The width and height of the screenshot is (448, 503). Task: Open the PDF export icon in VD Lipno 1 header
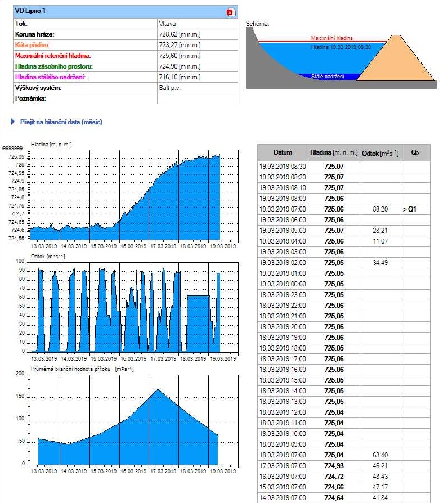click(231, 12)
